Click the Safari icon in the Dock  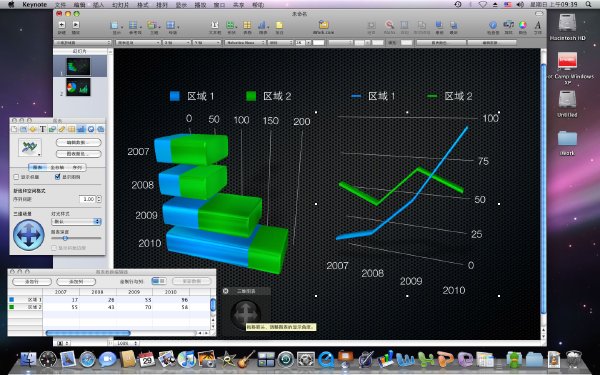(x=88, y=359)
